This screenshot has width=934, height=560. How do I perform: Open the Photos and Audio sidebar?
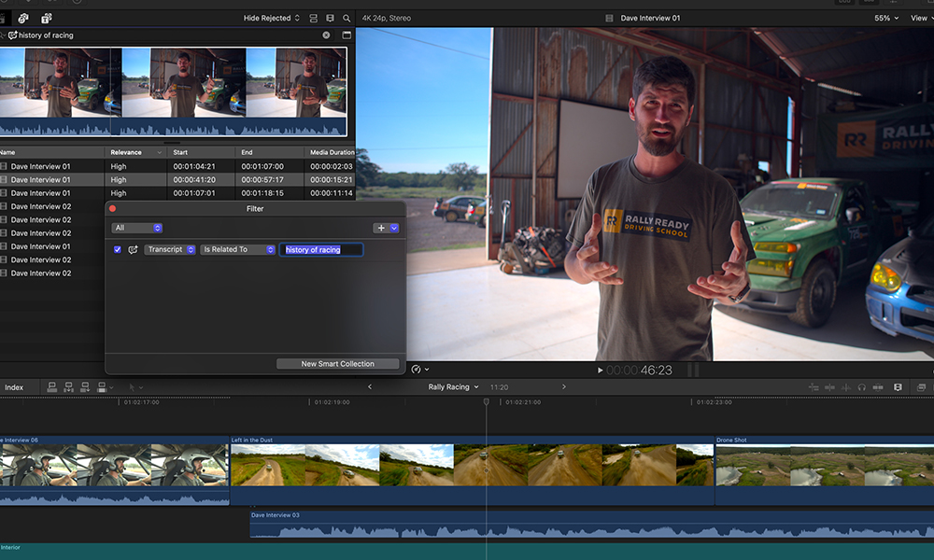tap(23, 19)
